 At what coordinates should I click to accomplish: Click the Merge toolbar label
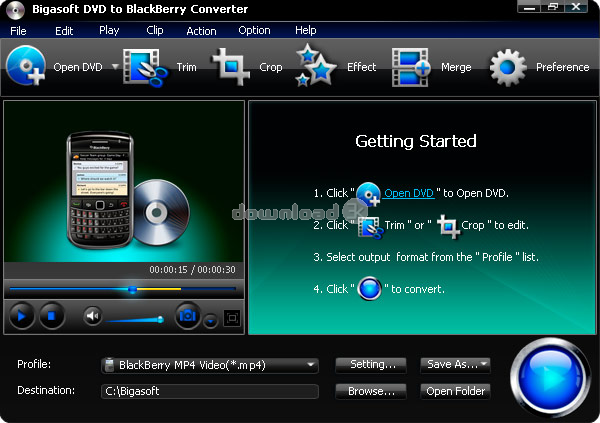[456, 67]
